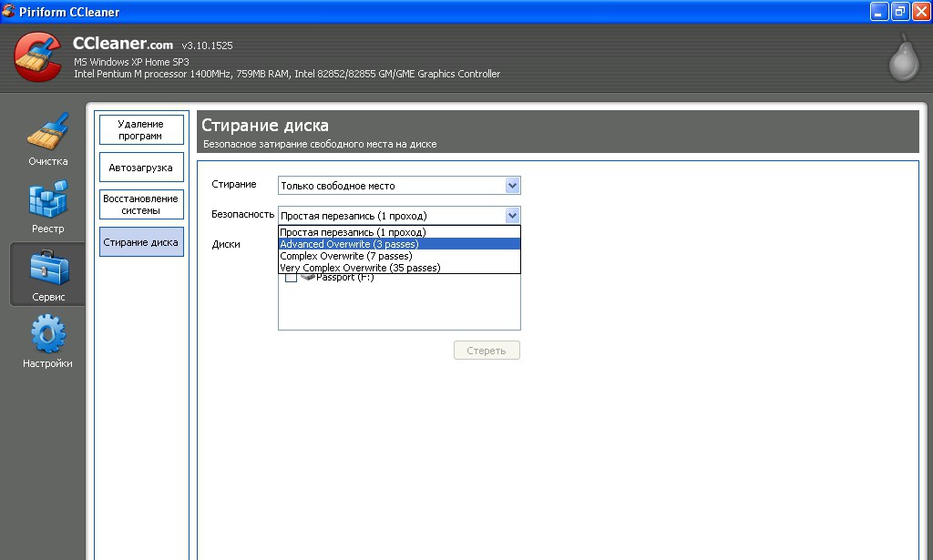The width and height of the screenshot is (933, 560).
Task: Choose Advanced Overwrite (3 passes)
Action: [x=399, y=244]
